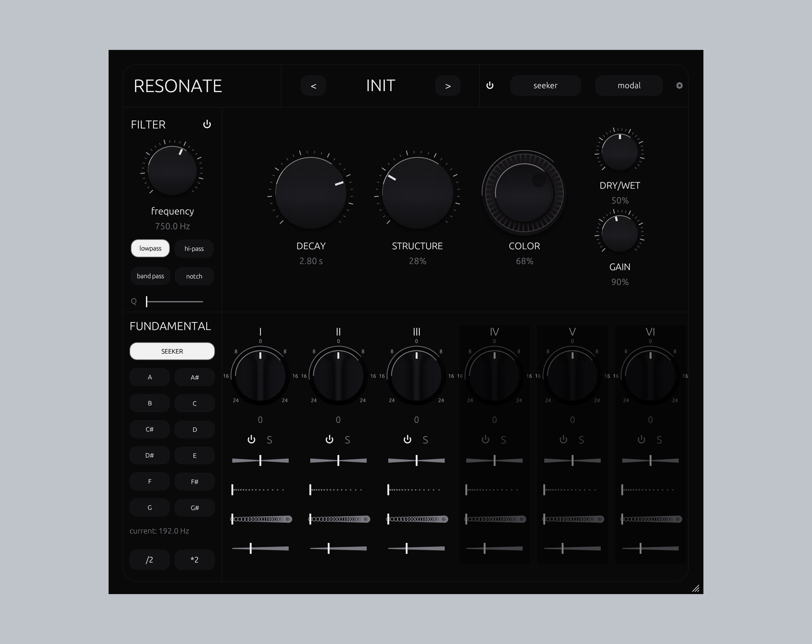Click resonator V semitone knob
The height and width of the screenshot is (644, 812).
[572, 376]
